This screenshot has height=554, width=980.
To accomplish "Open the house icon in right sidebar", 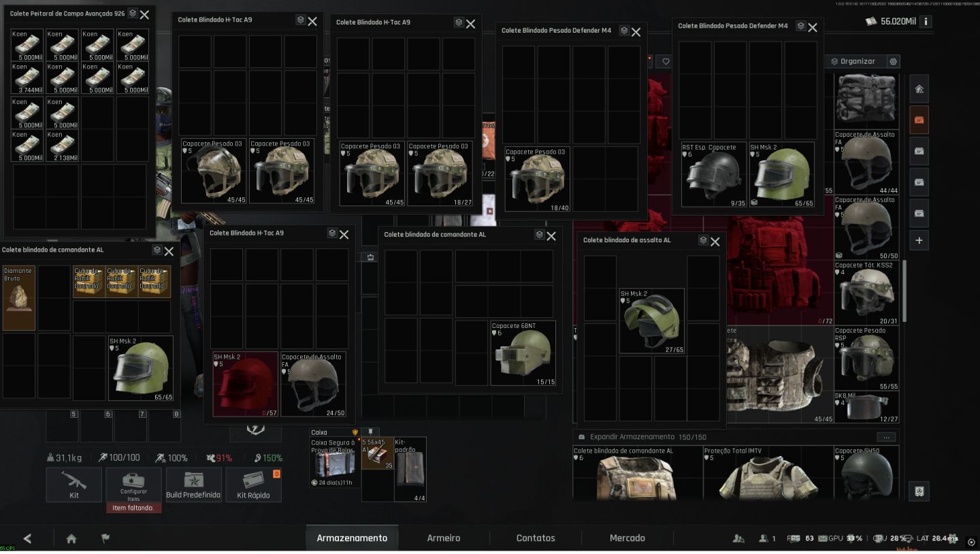I will click(x=919, y=89).
